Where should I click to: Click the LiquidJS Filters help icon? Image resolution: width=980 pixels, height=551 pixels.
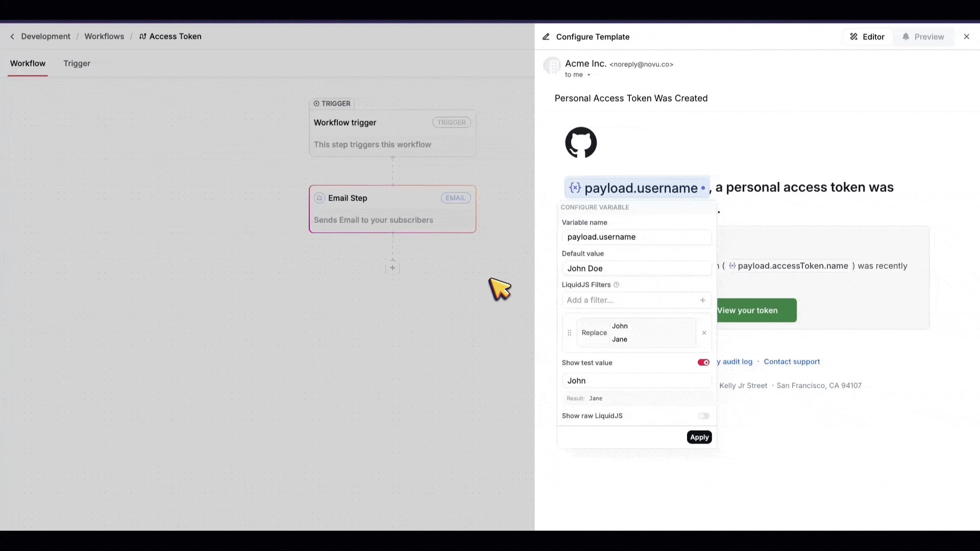click(616, 285)
